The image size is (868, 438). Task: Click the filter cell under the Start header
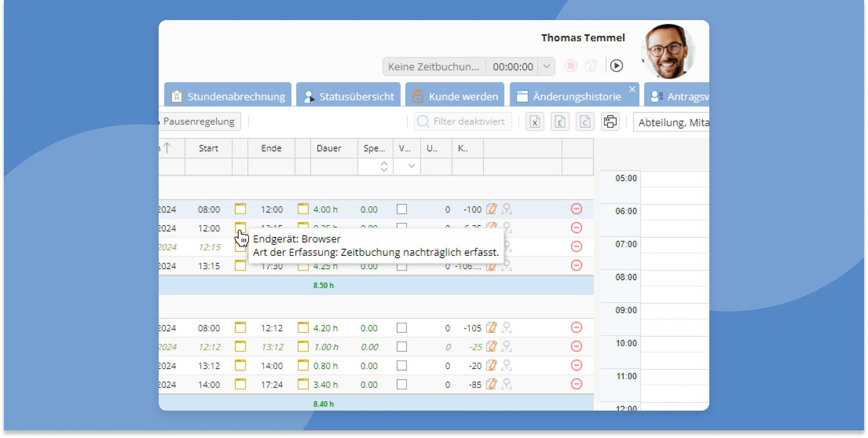[x=208, y=166]
